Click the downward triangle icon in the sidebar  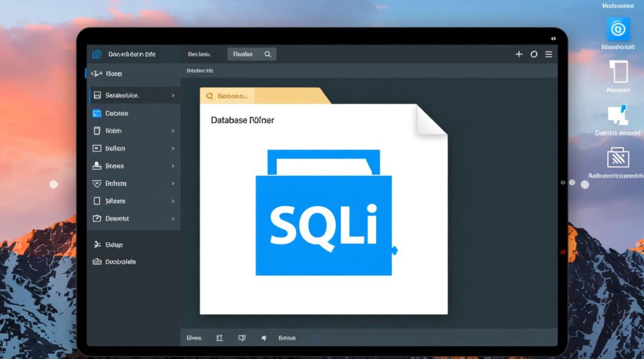pyautogui.click(x=97, y=183)
